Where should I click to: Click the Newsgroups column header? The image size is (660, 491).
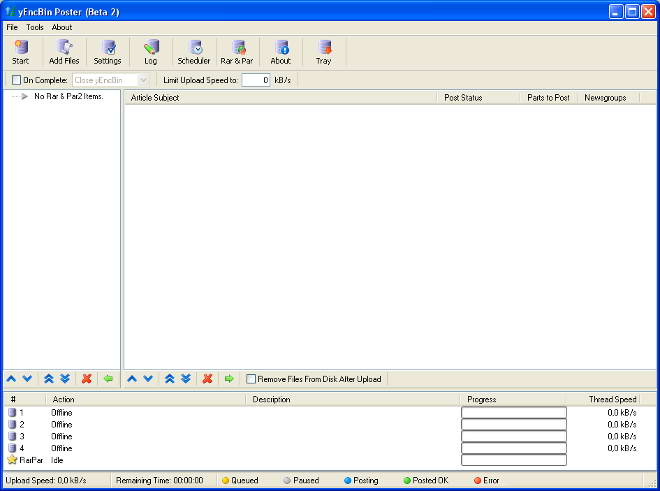[x=608, y=98]
